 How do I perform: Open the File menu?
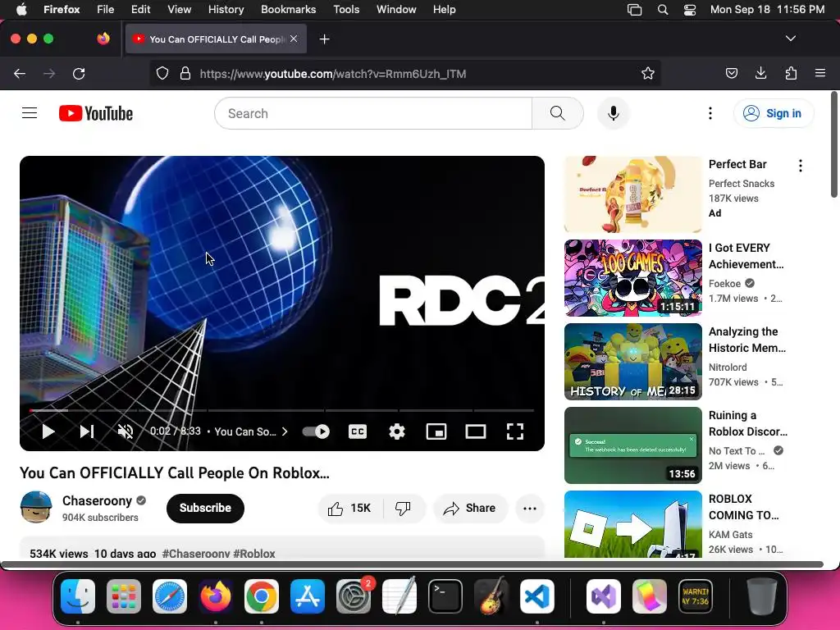click(105, 9)
